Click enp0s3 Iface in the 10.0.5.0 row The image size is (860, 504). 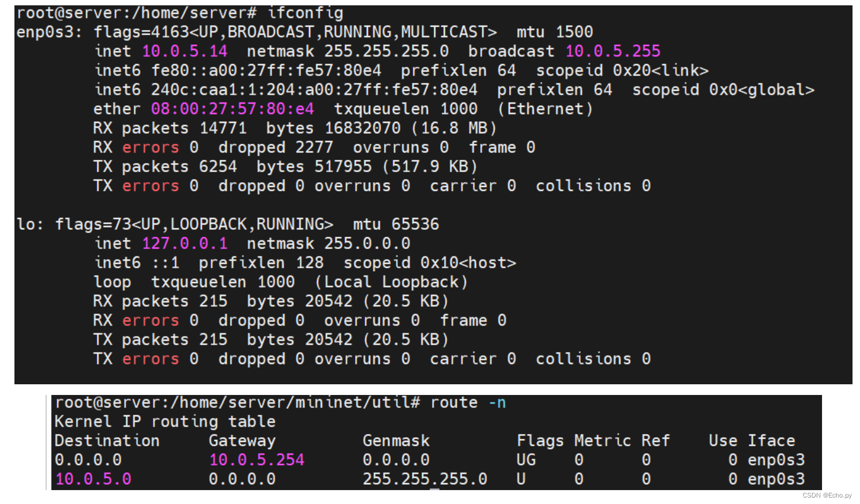pos(776,479)
